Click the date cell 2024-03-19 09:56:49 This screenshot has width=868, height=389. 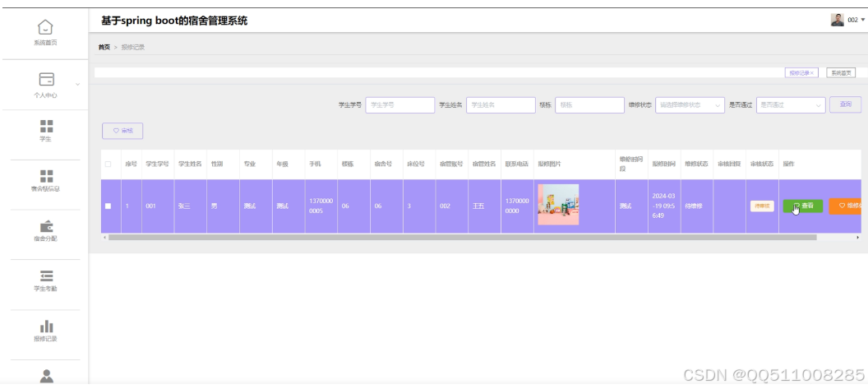663,206
